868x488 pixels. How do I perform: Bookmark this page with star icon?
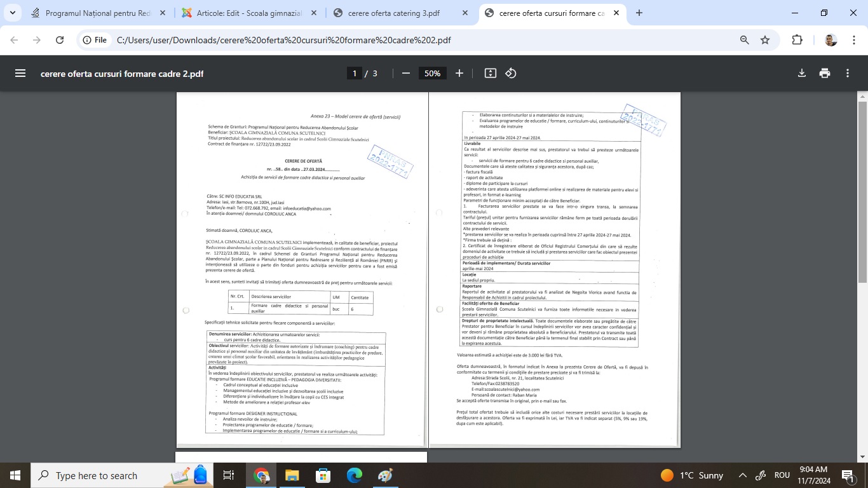coord(765,40)
